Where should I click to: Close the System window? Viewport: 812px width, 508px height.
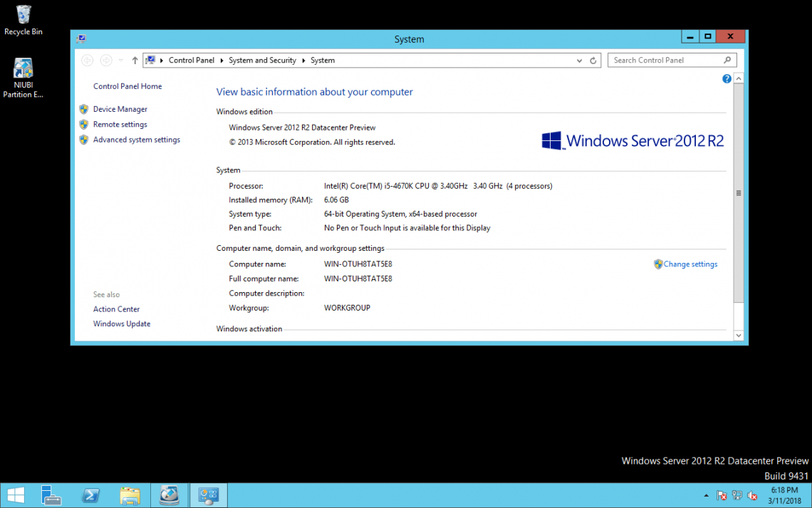[x=730, y=37]
